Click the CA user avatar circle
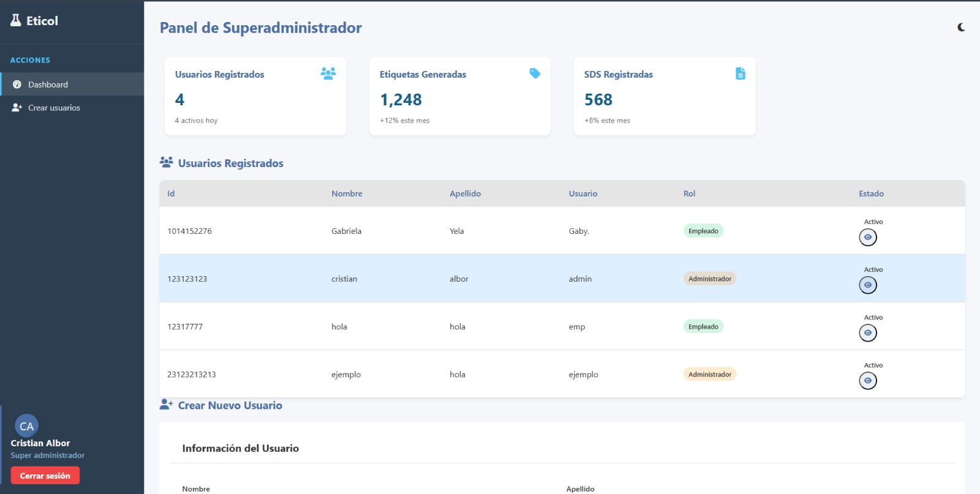This screenshot has height=494, width=980. pos(26,426)
